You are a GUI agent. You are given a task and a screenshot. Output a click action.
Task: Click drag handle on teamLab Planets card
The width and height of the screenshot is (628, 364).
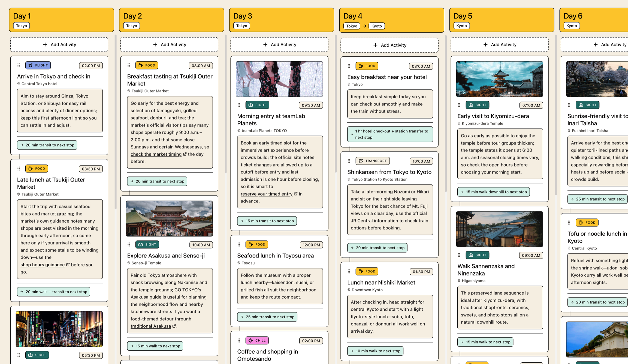tap(239, 105)
